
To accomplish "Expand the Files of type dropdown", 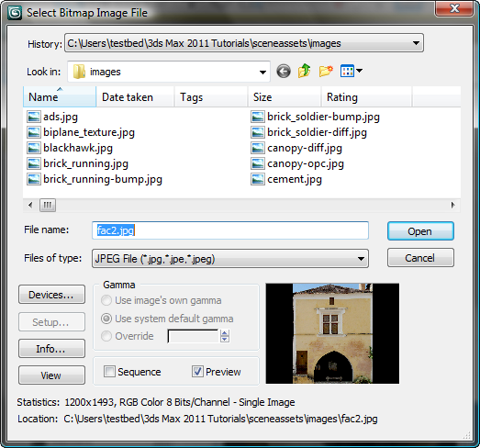I will tap(361, 259).
